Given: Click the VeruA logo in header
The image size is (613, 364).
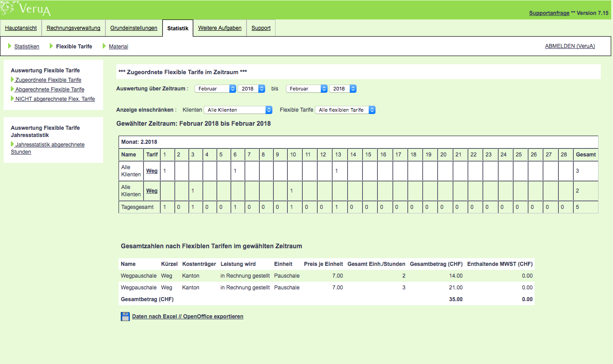Looking at the screenshot, I should coord(34,9).
